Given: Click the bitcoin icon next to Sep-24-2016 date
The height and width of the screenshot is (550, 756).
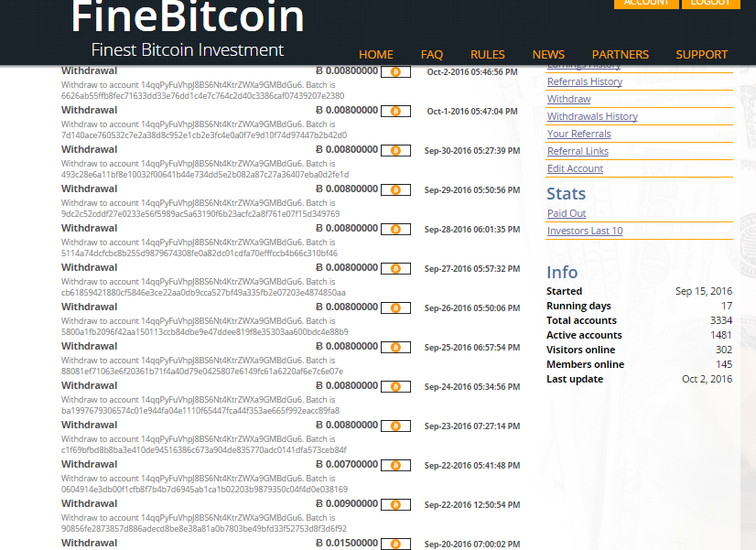Looking at the screenshot, I should [395, 386].
